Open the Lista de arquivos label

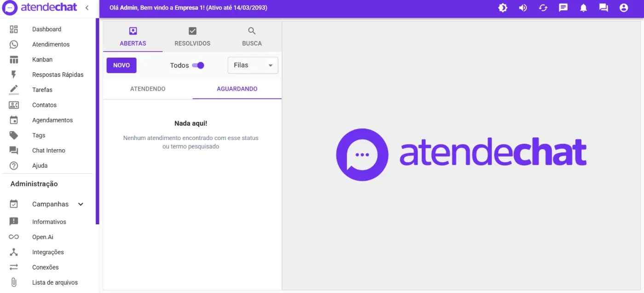click(x=55, y=283)
